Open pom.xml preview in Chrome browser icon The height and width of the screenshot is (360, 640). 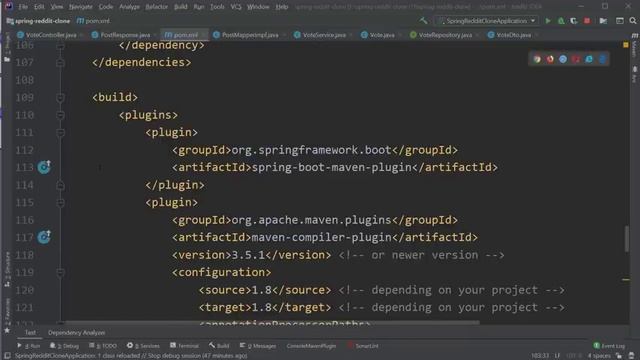coord(537,59)
